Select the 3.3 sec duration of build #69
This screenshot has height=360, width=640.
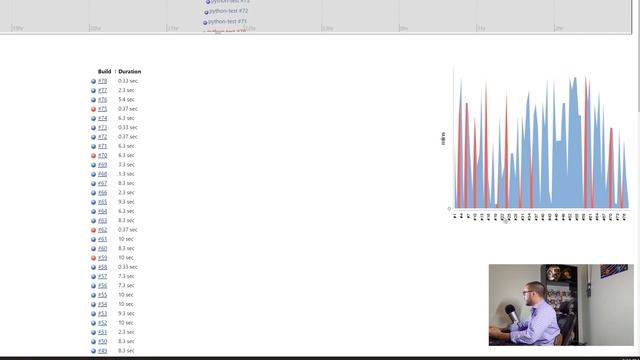pos(126,164)
